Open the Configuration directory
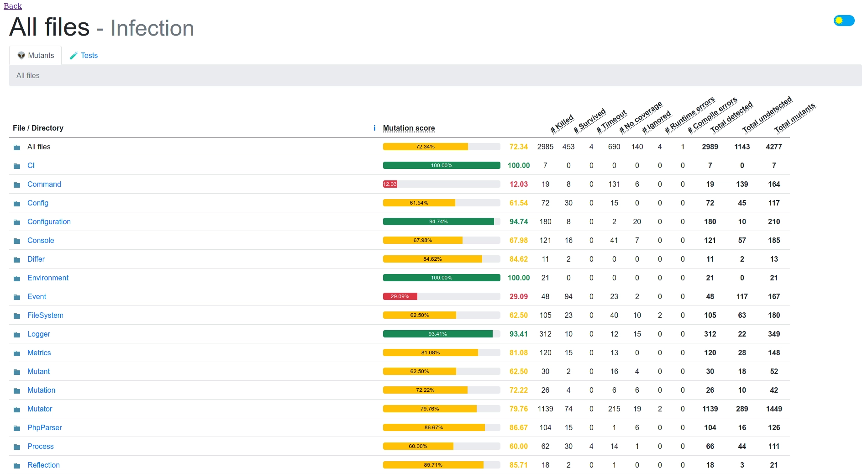 (x=49, y=222)
